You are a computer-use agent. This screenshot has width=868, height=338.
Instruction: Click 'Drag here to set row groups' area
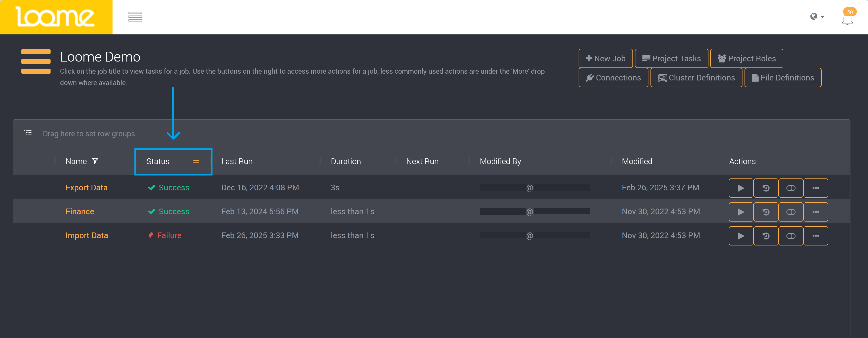[89, 134]
